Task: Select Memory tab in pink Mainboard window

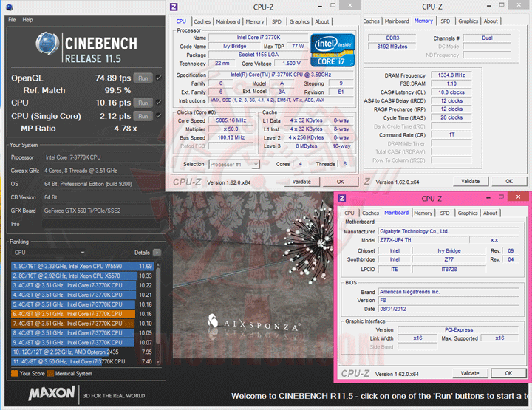Action: coord(423,213)
